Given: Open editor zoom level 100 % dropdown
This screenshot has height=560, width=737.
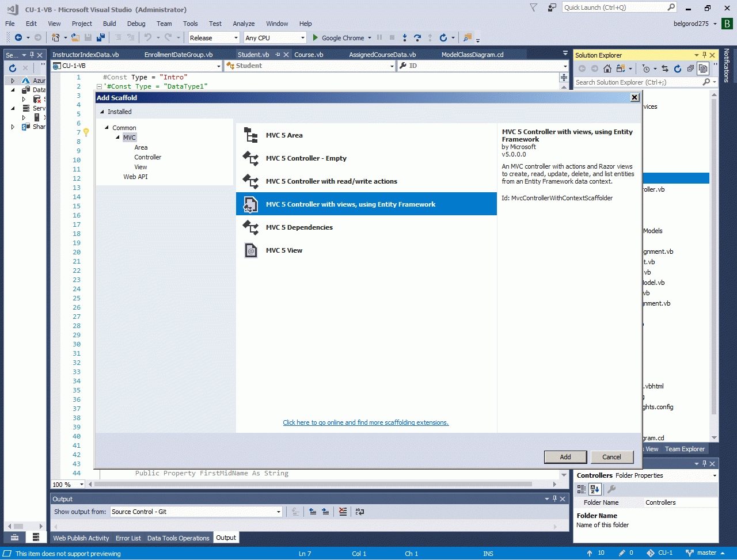Looking at the screenshot, I should pos(69,485).
